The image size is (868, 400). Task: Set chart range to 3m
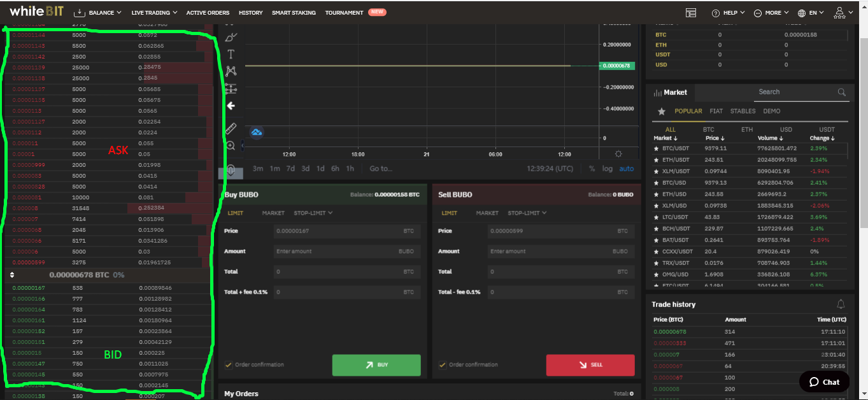[x=258, y=169]
